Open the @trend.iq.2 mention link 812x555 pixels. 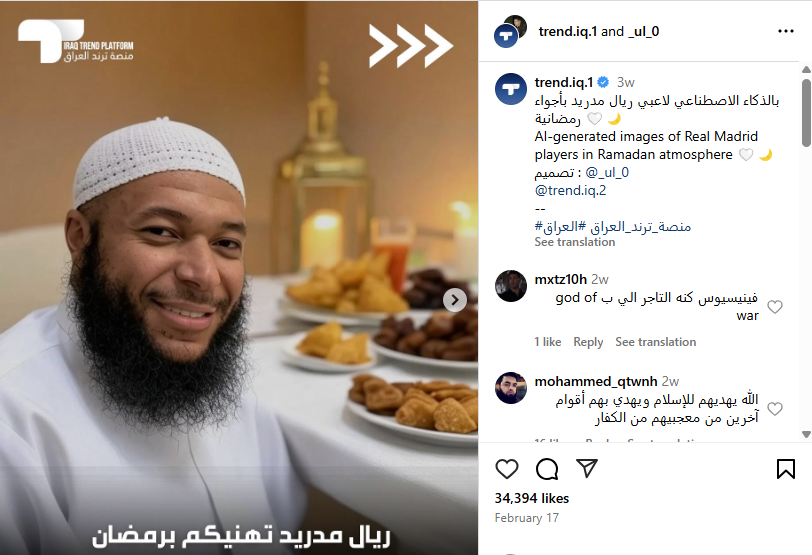click(570, 190)
